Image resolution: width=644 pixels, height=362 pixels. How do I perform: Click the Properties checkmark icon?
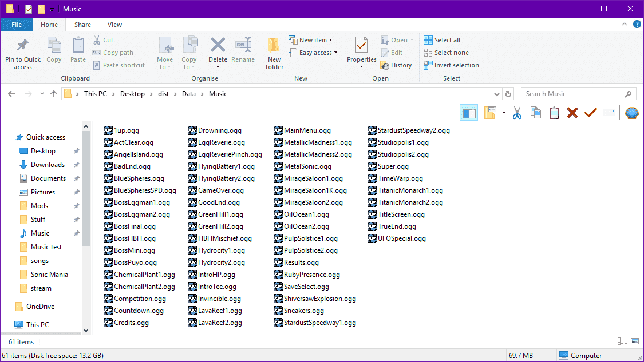(361, 45)
